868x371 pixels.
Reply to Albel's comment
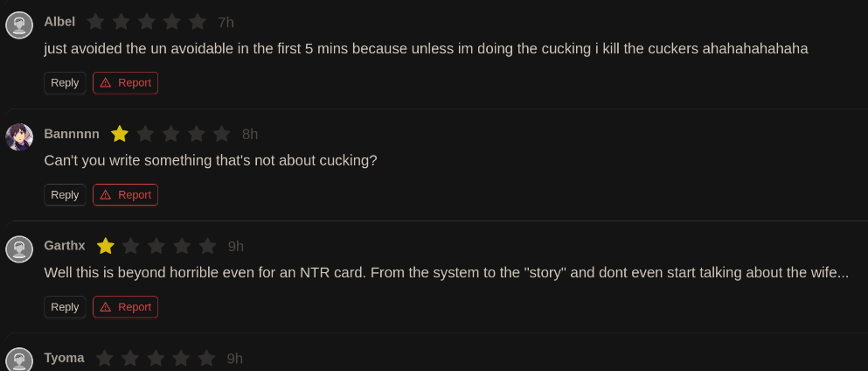click(x=65, y=82)
